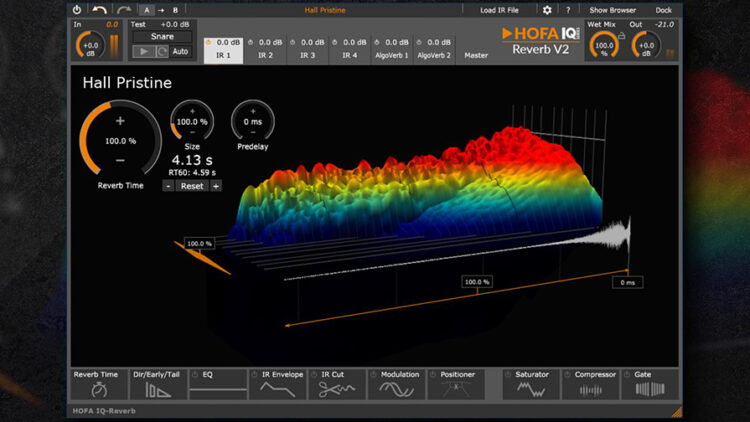Open the Master tab

[x=476, y=55]
